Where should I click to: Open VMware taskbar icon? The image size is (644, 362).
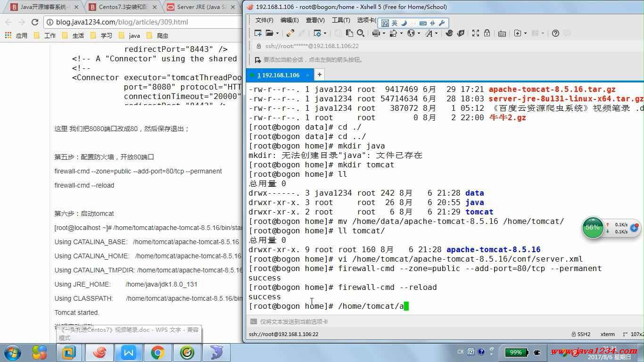point(69,353)
